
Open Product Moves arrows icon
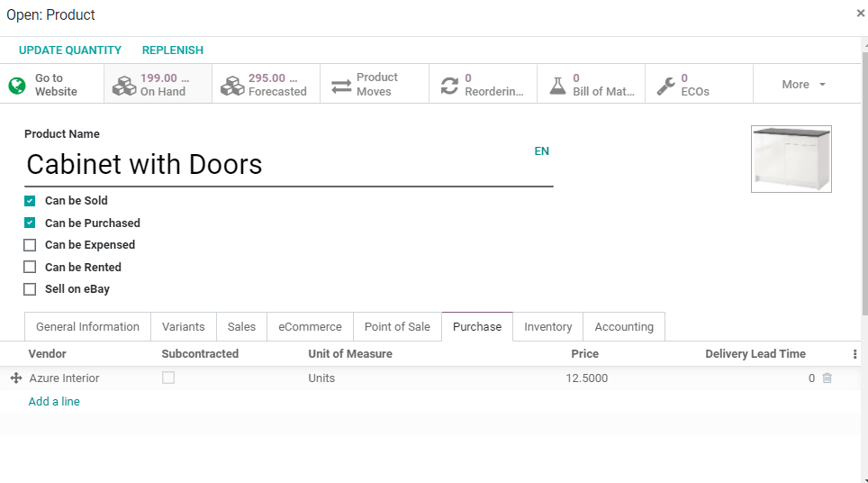341,86
